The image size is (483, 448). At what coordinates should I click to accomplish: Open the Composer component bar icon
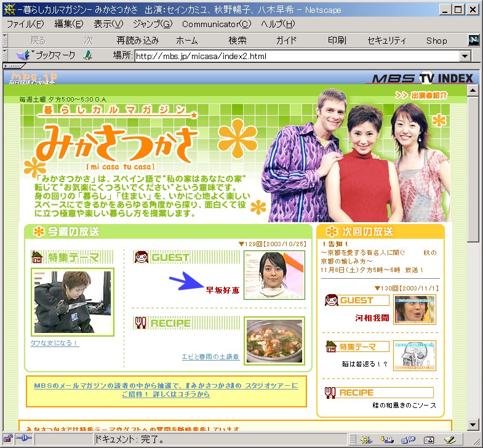tap(450, 439)
